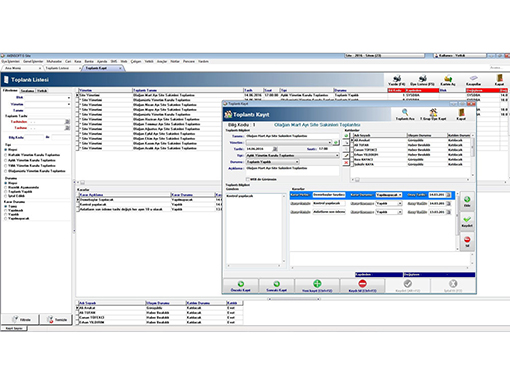Viewport: 510px width, 380px height.
Task: Click the Sonraki Kayıt green arrow button
Action: [x=276, y=286]
